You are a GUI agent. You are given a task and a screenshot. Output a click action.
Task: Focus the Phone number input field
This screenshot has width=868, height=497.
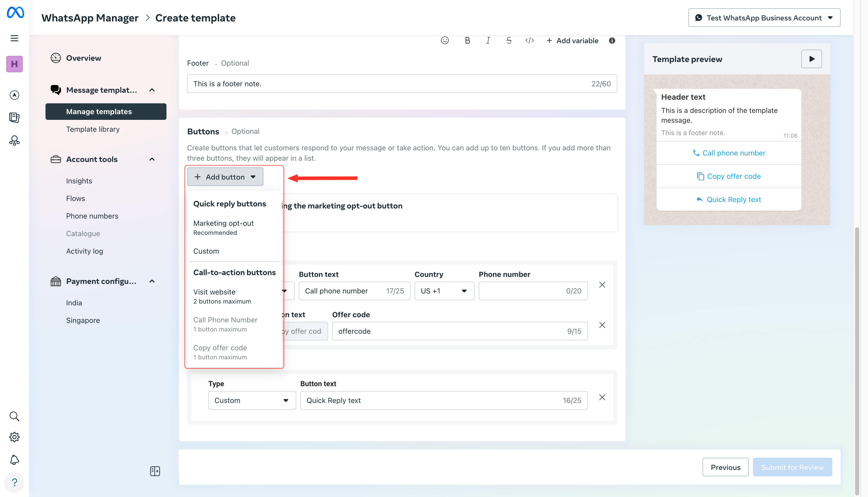tap(533, 291)
